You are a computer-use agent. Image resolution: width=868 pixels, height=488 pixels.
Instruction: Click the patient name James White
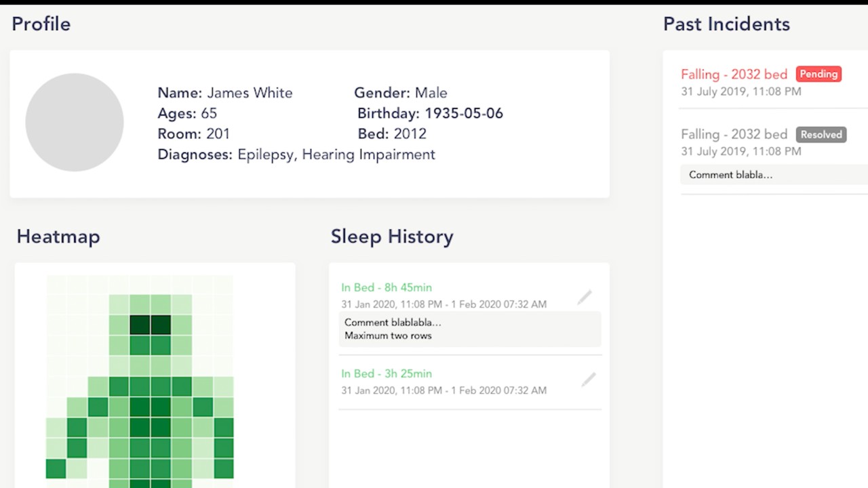[x=250, y=93]
